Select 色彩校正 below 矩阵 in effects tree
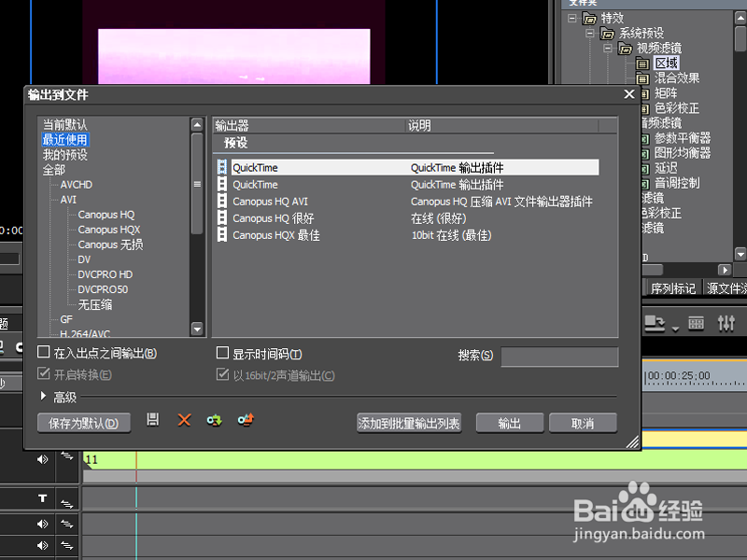The image size is (747, 560). (x=677, y=108)
